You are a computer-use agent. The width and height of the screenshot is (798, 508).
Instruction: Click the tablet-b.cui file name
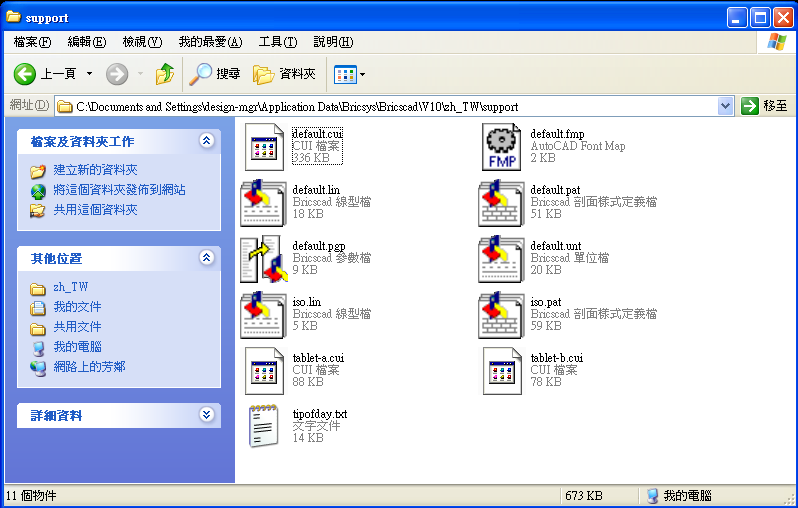click(557, 358)
